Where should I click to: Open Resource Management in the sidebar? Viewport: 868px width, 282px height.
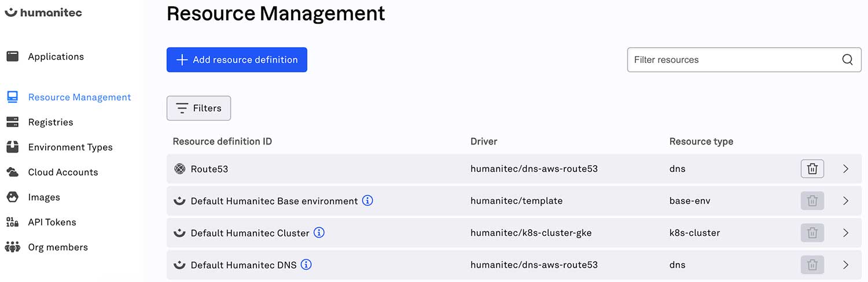click(80, 97)
